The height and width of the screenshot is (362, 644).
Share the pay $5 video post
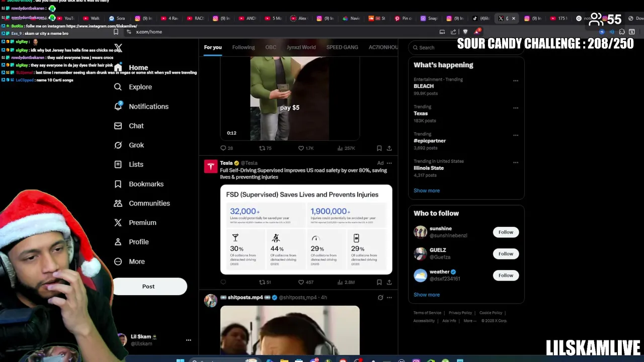pos(389,148)
